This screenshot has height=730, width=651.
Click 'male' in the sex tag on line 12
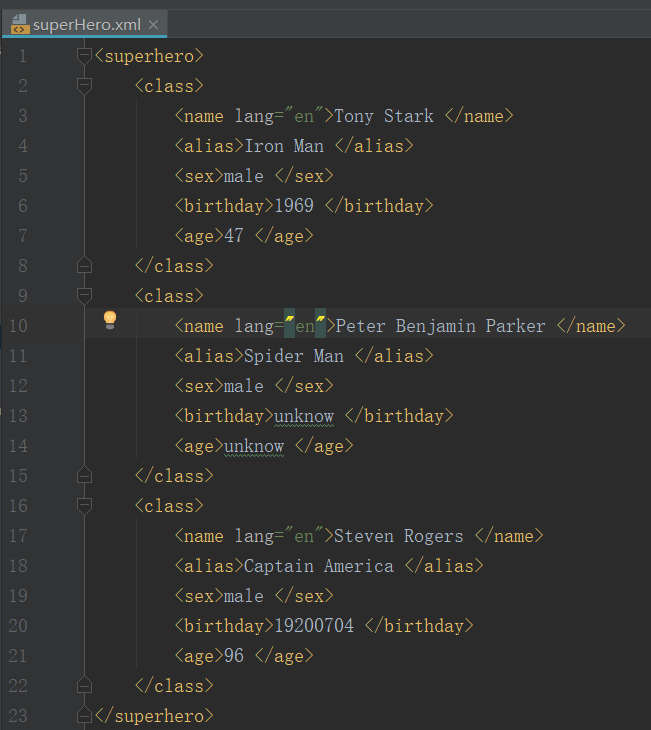click(244, 386)
